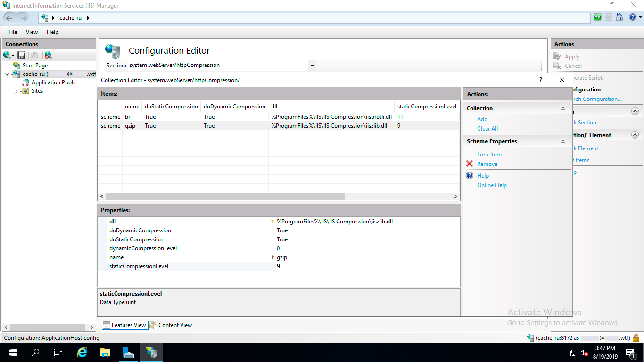Screen dimensions: 644x362
Task: Click the Forward navigation arrow
Action: [24, 18]
